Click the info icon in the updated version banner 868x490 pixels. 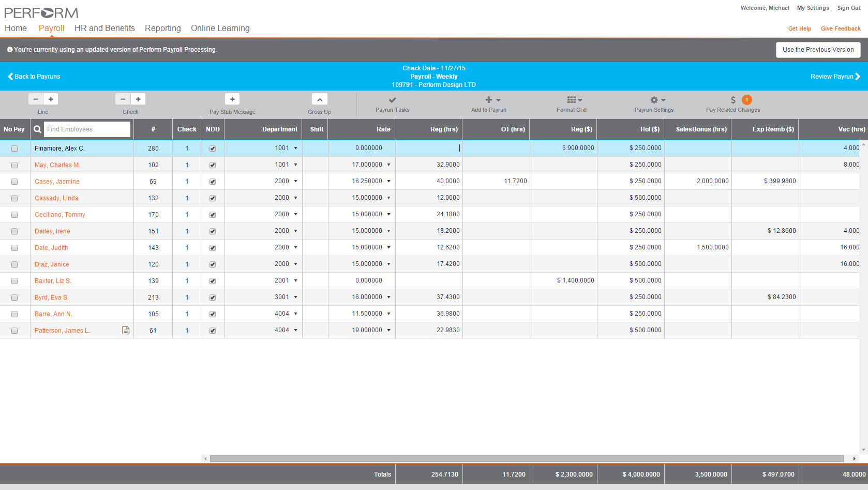(x=10, y=50)
